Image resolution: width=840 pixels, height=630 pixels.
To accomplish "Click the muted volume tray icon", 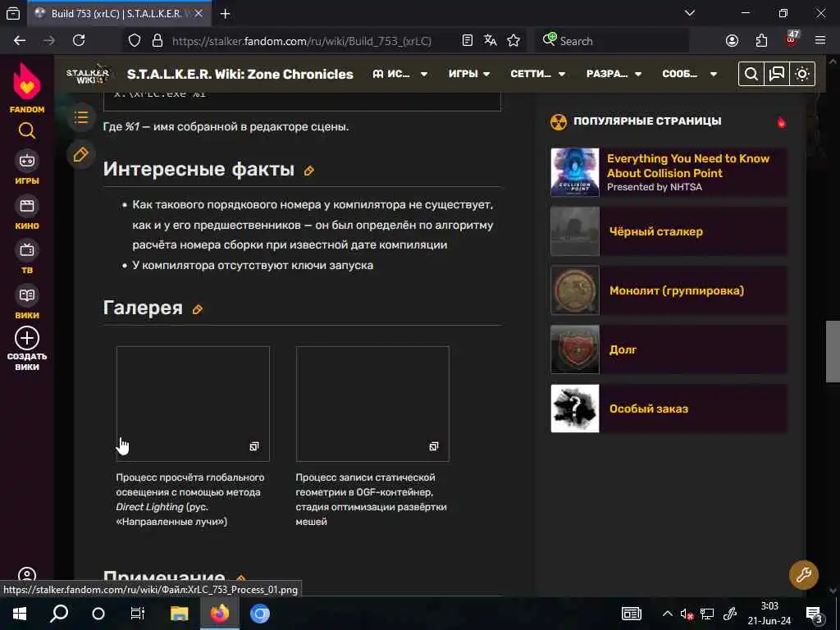I will tap(687, 614).
